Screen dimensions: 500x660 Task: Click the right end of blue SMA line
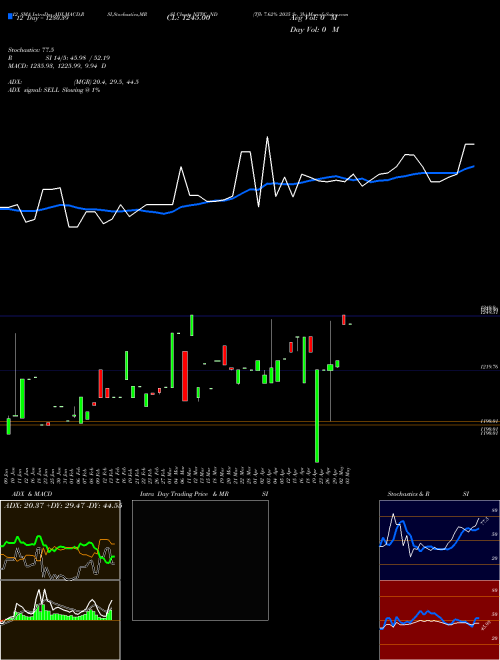[x=474, y=166]
